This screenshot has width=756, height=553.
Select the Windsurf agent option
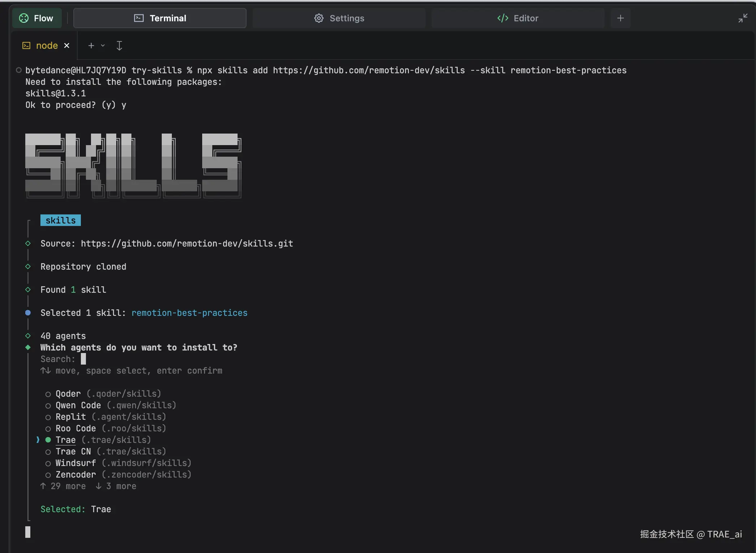coord(48,463)
